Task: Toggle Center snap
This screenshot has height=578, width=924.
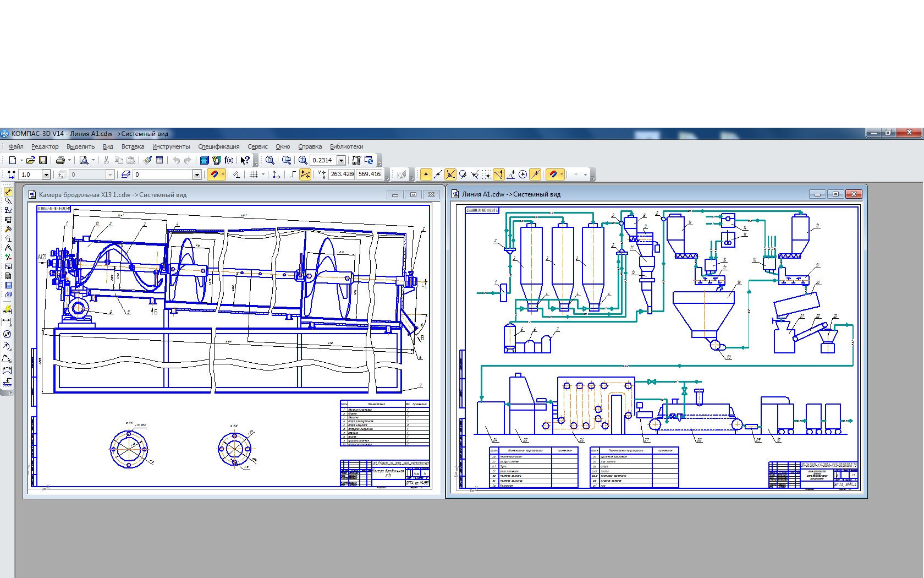Action: 523,175
